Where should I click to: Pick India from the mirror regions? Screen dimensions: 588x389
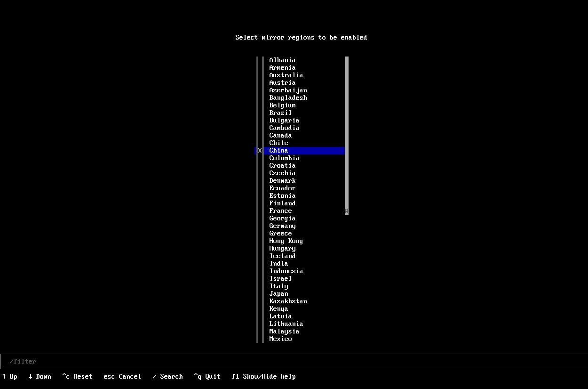[x=278, y=264]
